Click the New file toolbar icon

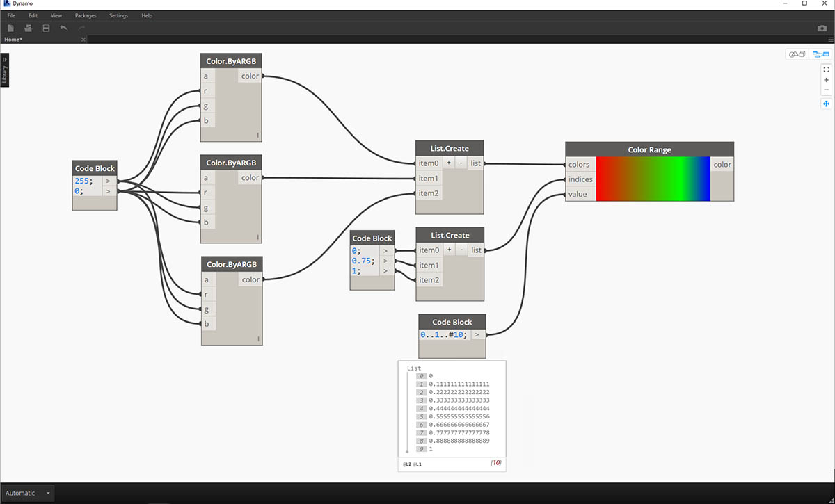(x=10, y=28)
